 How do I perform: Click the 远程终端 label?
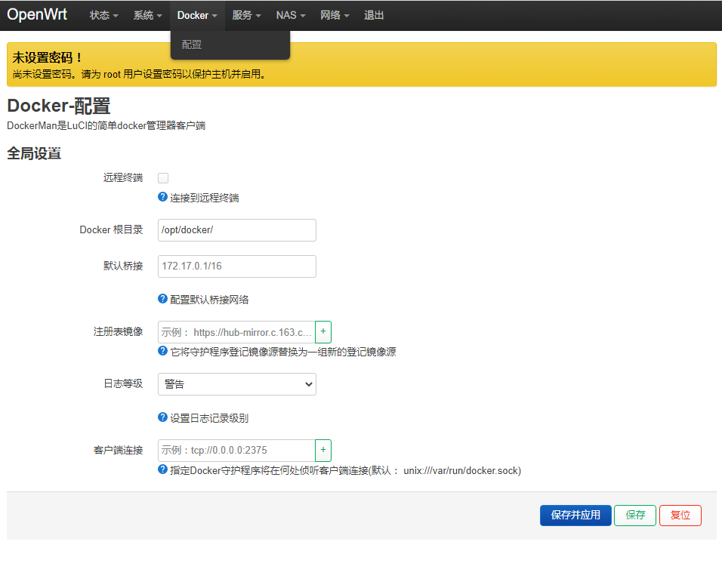coord(123,177)
